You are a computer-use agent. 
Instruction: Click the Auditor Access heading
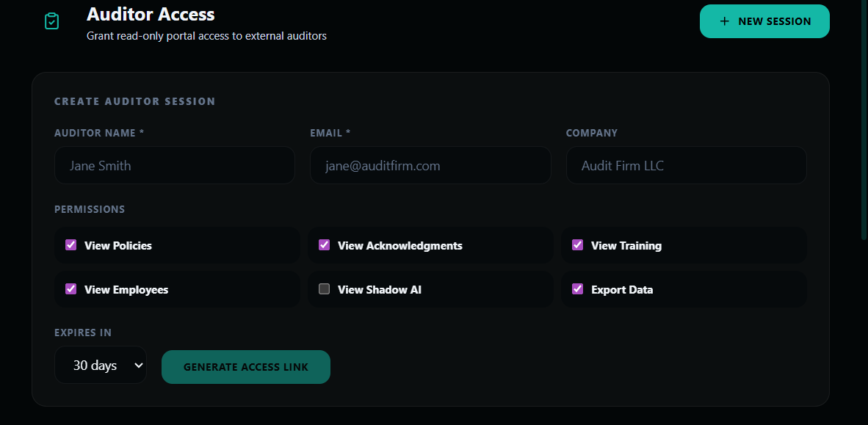[x=151, y=14]
